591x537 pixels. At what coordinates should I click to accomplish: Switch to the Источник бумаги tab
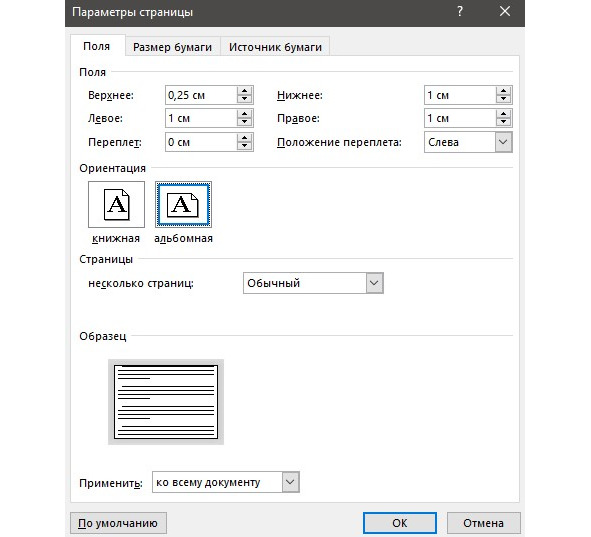click(x=275, y=47)
